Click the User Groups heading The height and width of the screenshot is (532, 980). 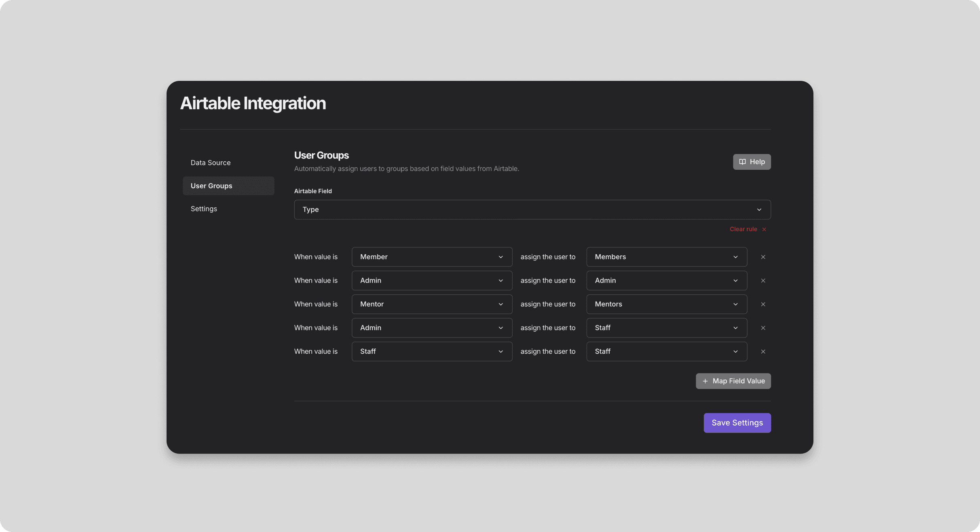pyautogui.click(x=321, y=156)
